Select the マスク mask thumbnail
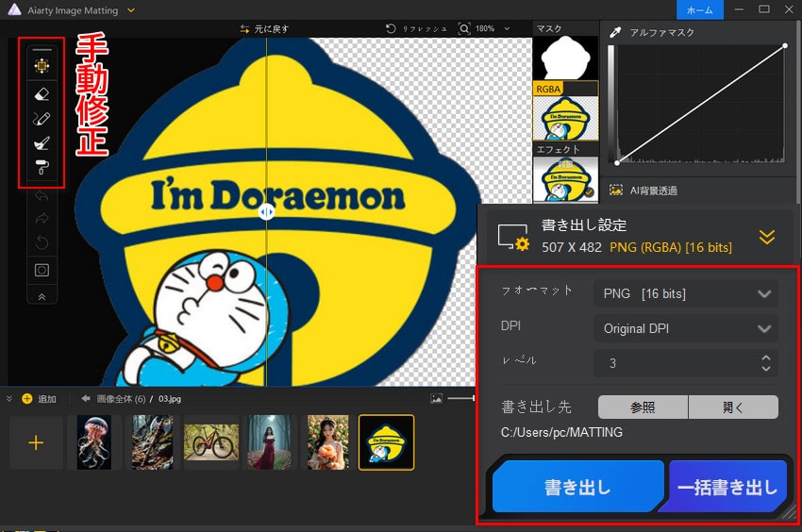 [565, 58]
